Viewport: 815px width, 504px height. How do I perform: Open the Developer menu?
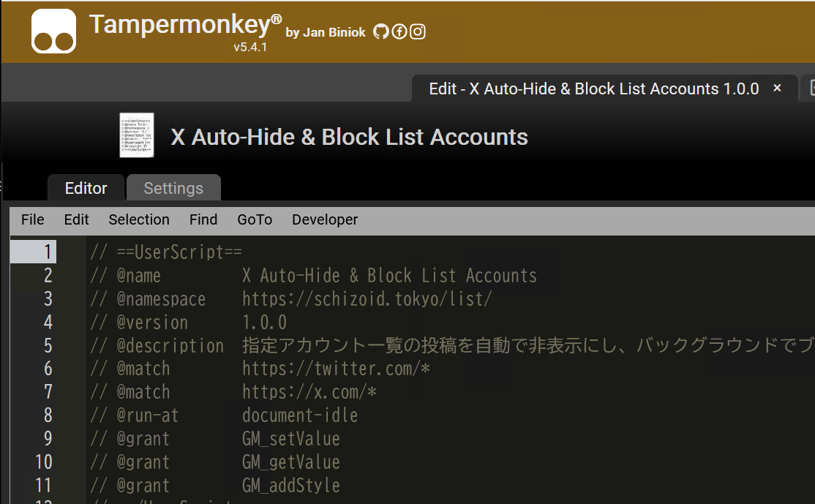[x=324, y=219]
